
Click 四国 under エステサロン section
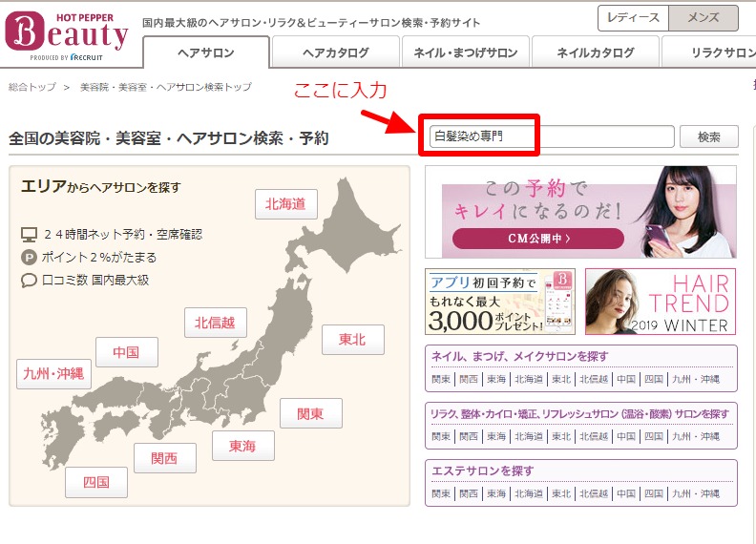click(x=654, y=493)
